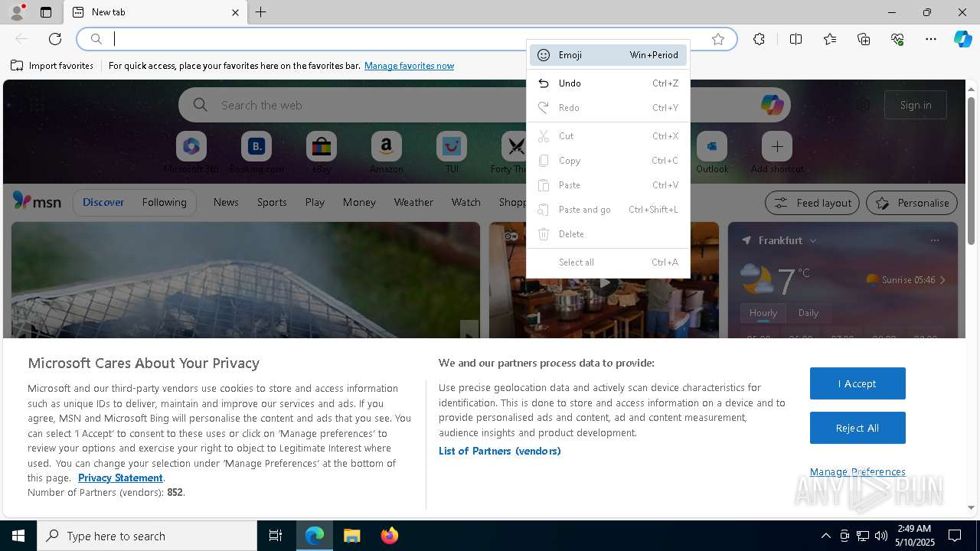Click the Feed layout button
The height and width of the screenshot is (551, 980).
(x=812, y=203)
